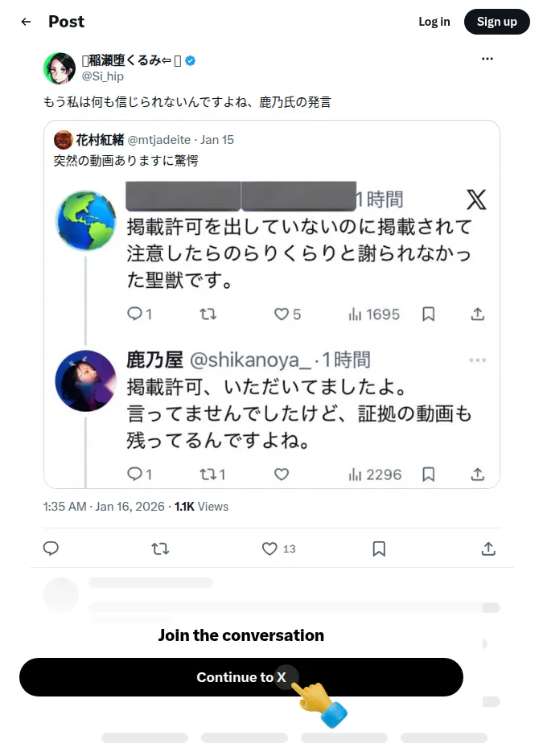The width and height of the screenshot is (543, 756).
Task: Repost using the main post's retweet icon
Action: click(x=160, y=549)
